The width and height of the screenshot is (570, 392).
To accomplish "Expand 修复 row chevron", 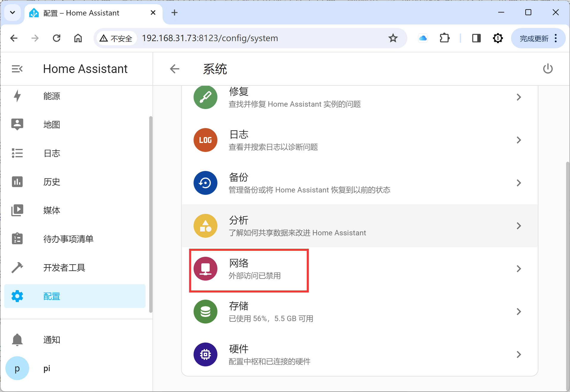I will coord(519,97).
